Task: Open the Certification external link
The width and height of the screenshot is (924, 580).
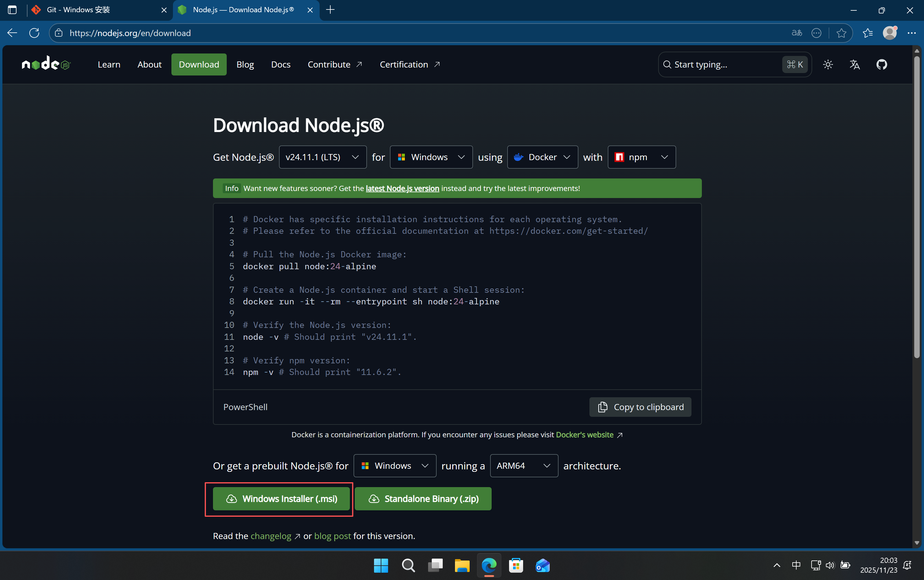Action: pyautogui.click(x=410, y=64)
